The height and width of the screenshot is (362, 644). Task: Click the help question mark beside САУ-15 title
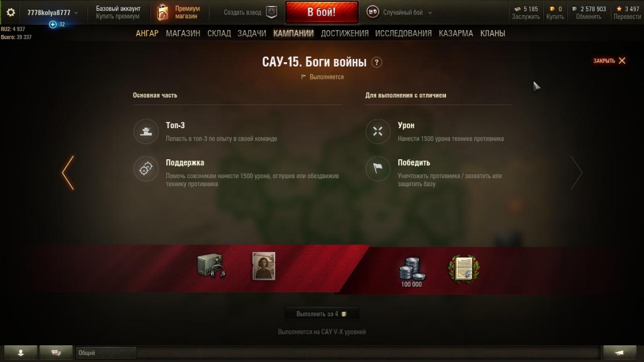pos(377,62)
